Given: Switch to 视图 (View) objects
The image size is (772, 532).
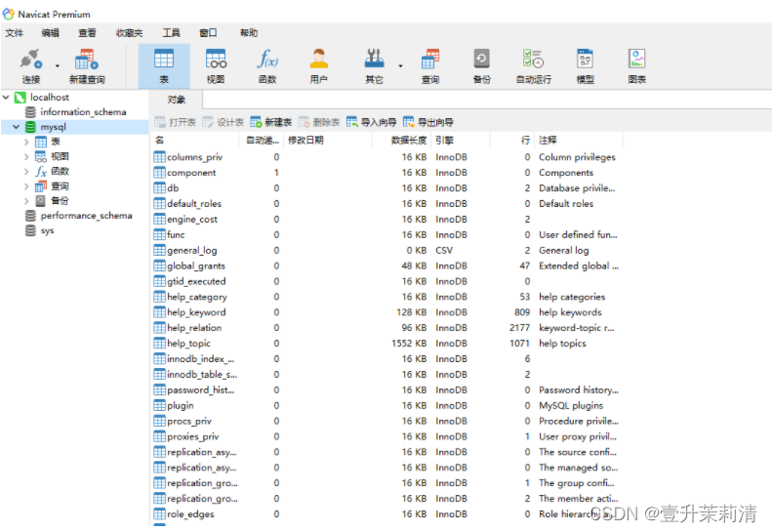Looking at the screenshot, I should [216, 65].
